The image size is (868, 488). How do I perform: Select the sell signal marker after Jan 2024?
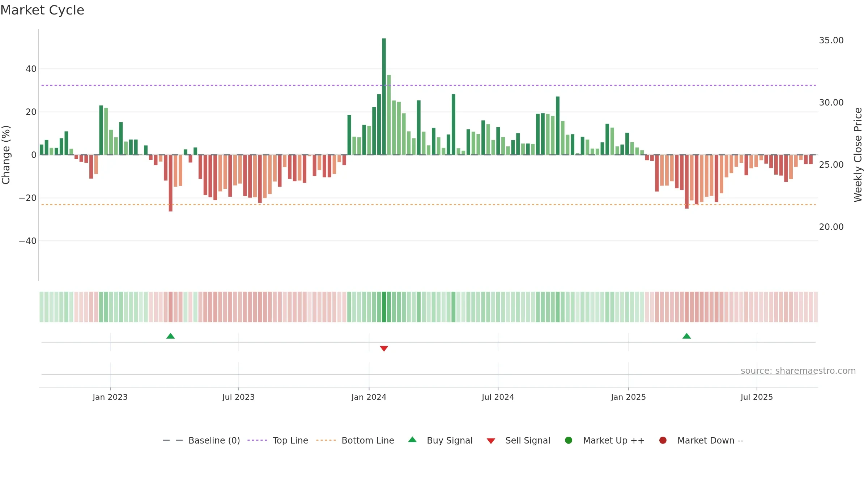(x=384, y=348)
